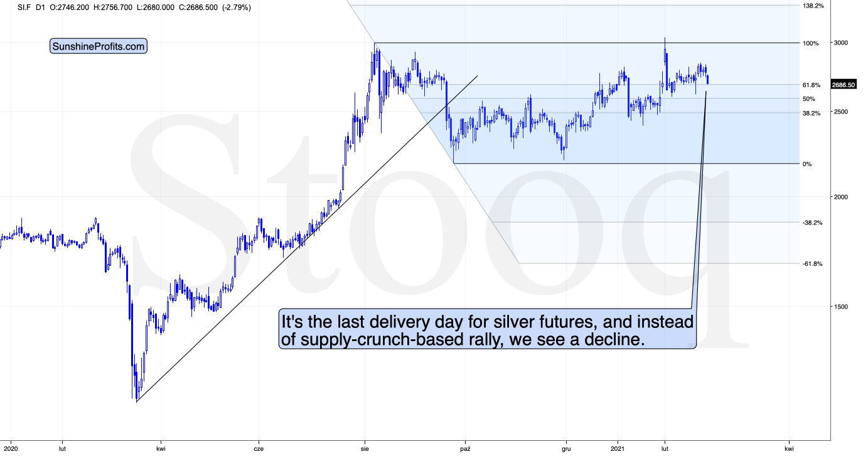Click the -61.8% extension label
868x459 pixels.
point(813,264)
